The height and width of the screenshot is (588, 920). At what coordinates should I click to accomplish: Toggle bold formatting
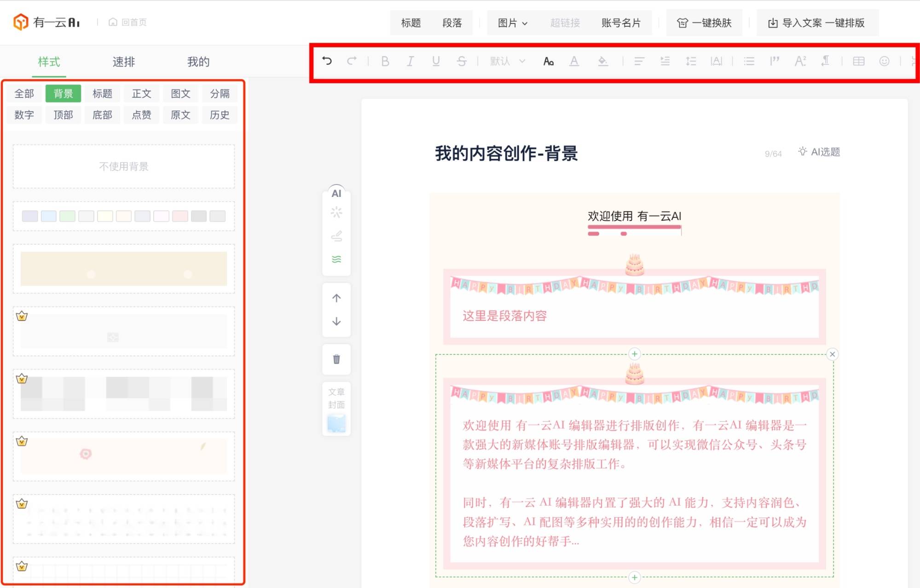pyautogui.click(x=385, y=61)
